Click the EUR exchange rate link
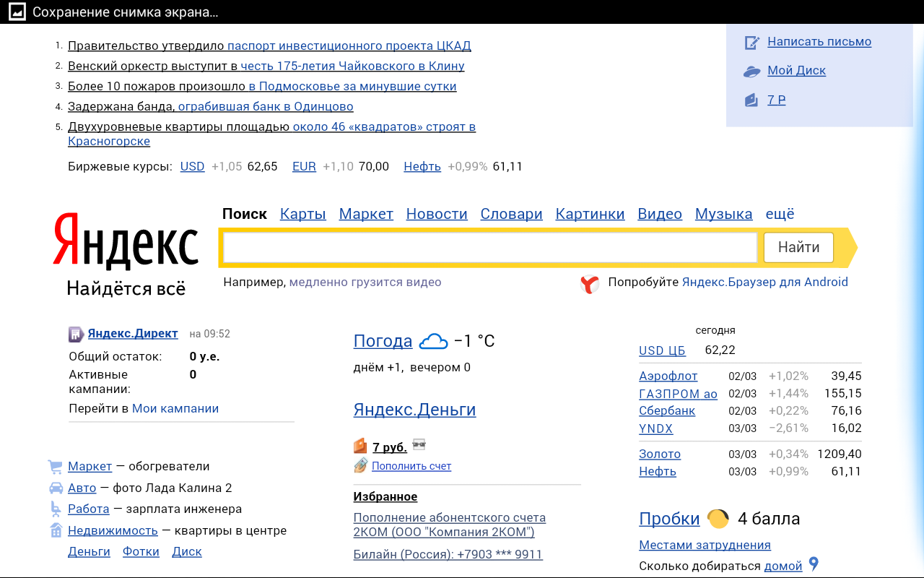 point(304,166)
